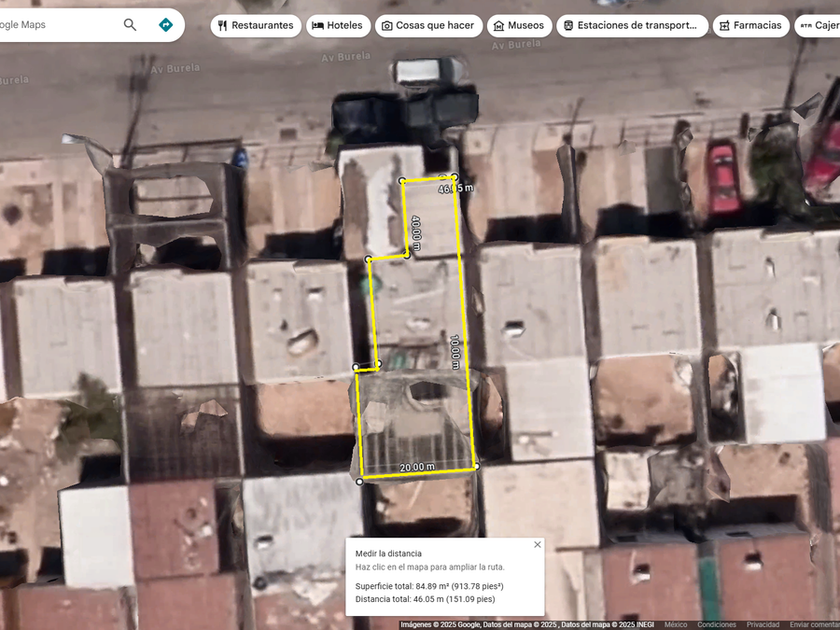Screen dimensions: 840x630
Task: Click the measurement endpoint by 46.05 m
Action: [454, 176]
